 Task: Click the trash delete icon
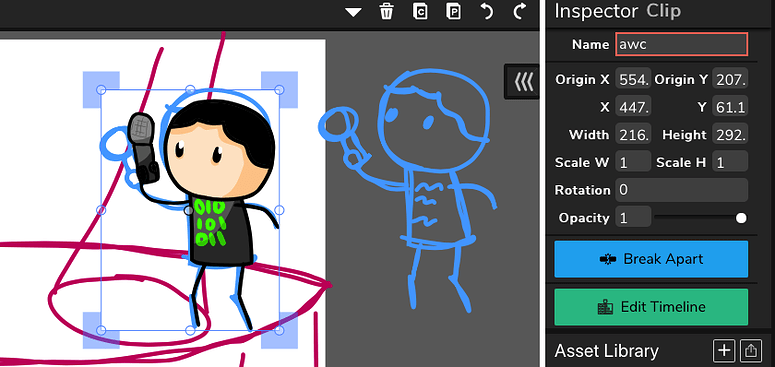point(387,11)
